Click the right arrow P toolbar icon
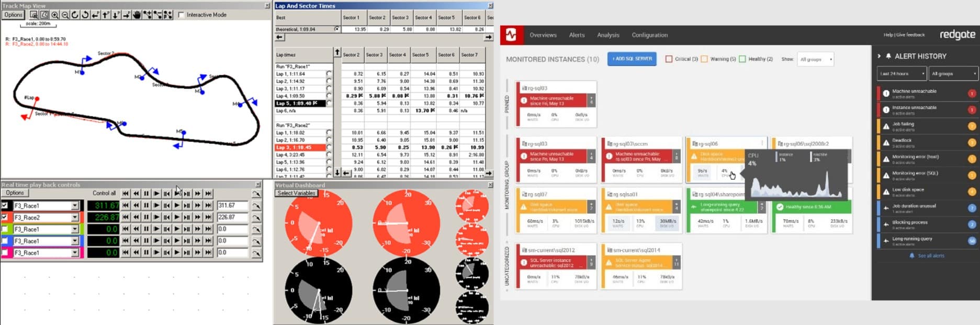 [127, 15]
